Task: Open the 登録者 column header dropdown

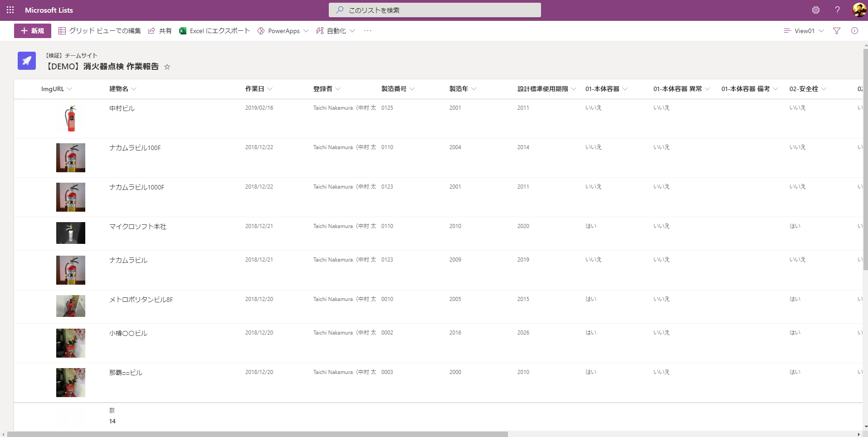Action: [340, 89]
